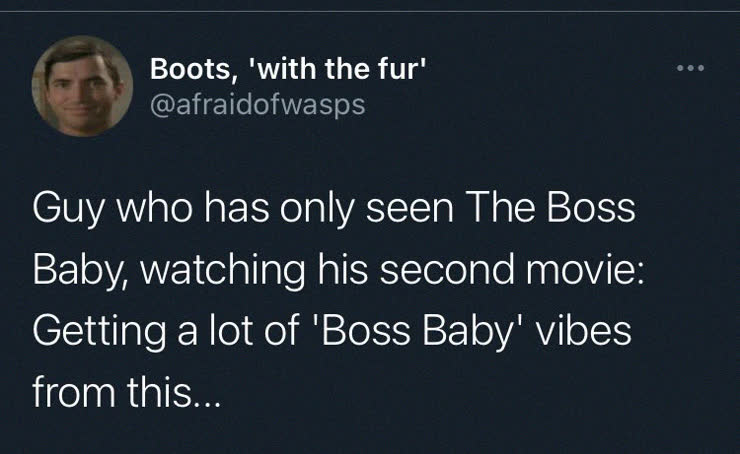Select the tweet line starting 'Guy who has'
Viewport: 740px width, 454px height.
pyautogui.click(x=334, y=209)
